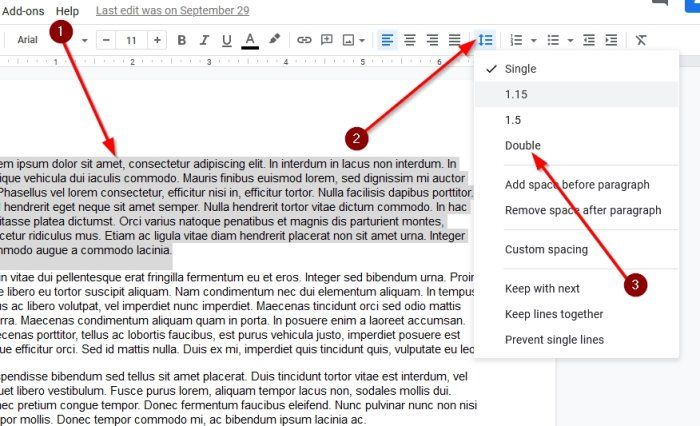Open the text color picker
The width and height of the screenshot is (700, 426).
click(249, 40)
